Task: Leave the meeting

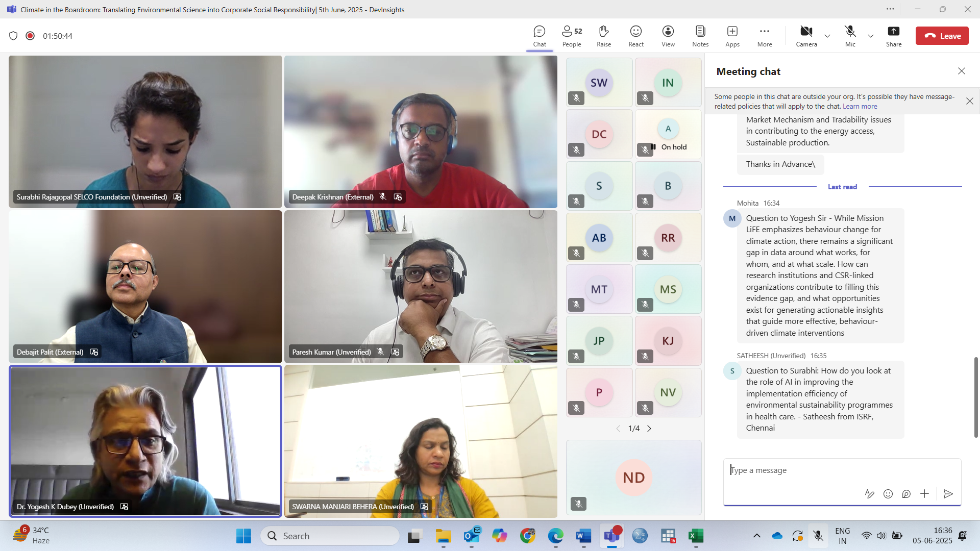Action: coord(942,36)
